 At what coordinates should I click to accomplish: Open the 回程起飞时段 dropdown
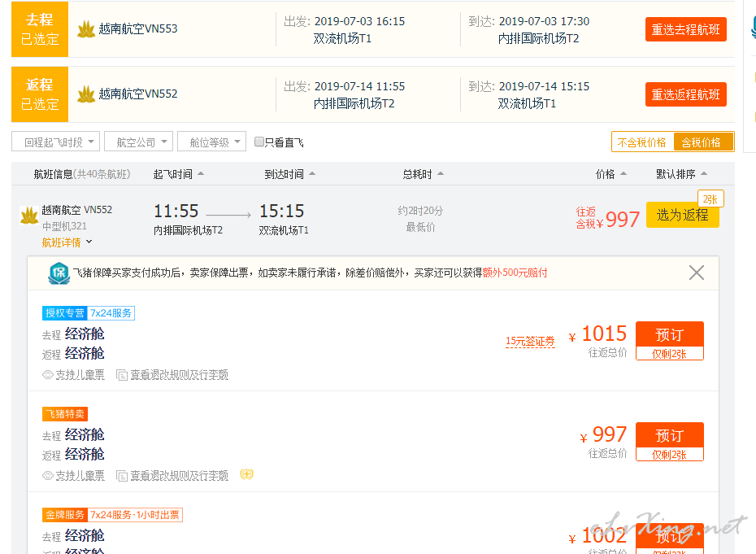[55, 142]
